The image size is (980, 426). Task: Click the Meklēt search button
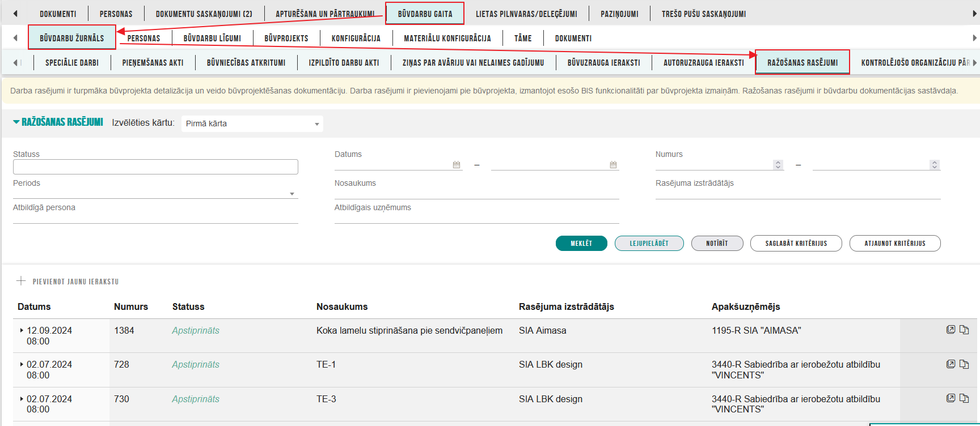[581, 243]
